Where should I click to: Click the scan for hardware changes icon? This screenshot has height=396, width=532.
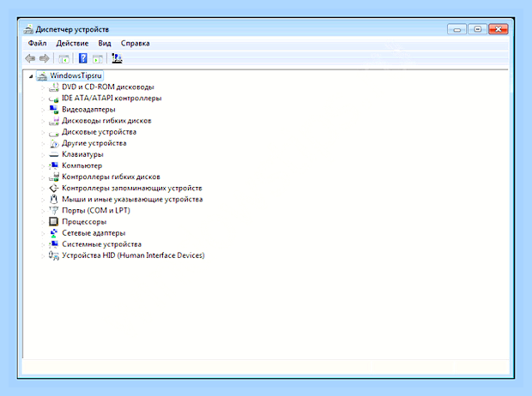click(117, 58)
